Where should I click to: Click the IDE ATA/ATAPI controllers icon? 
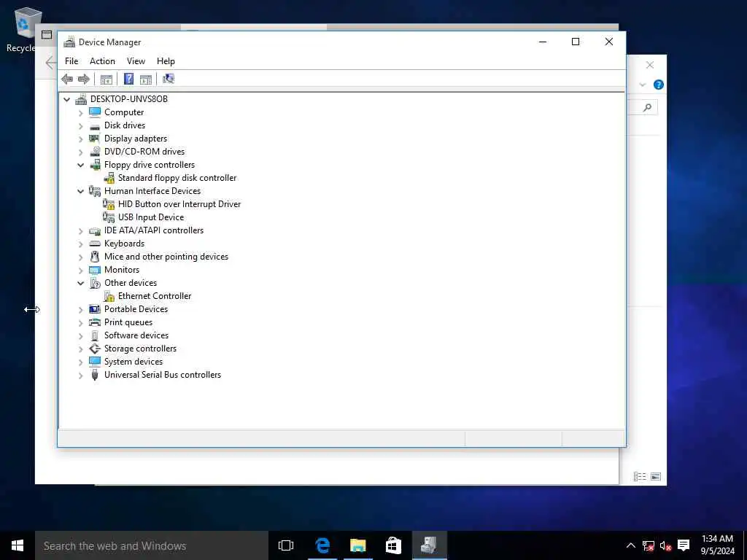[x=95, y=230]
